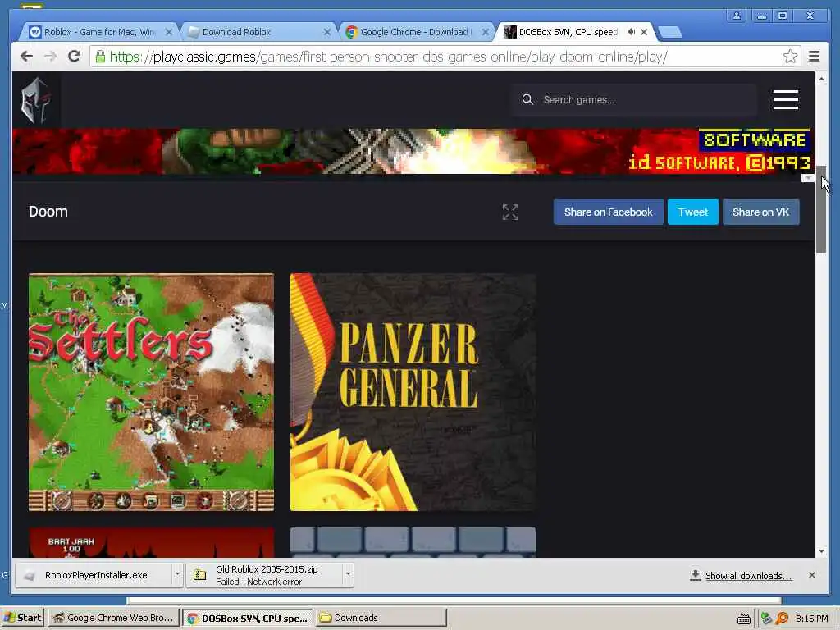Toggle fullscreen for the Doom game

tap(510, 212)
